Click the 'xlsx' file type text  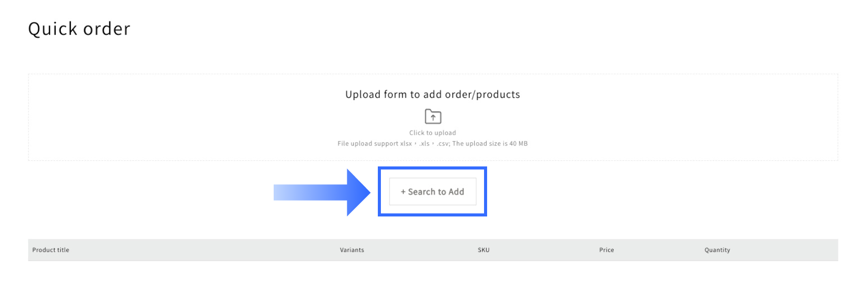[406, 143]
